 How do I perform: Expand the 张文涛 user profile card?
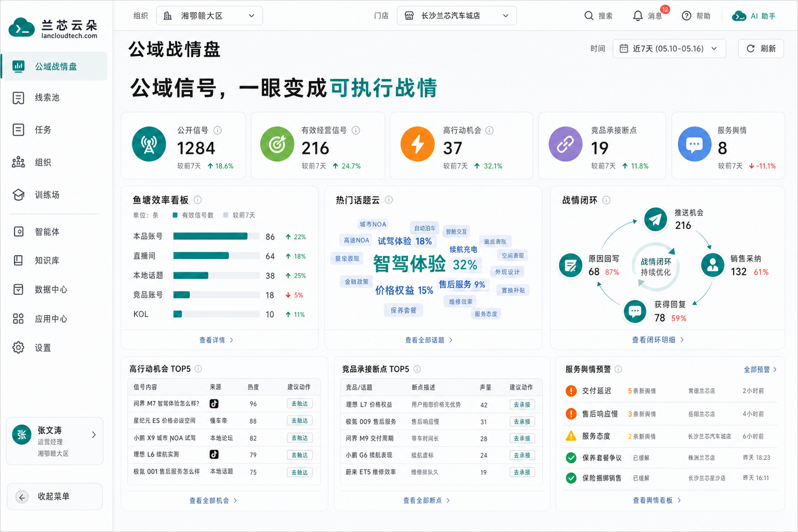[55, 441]
